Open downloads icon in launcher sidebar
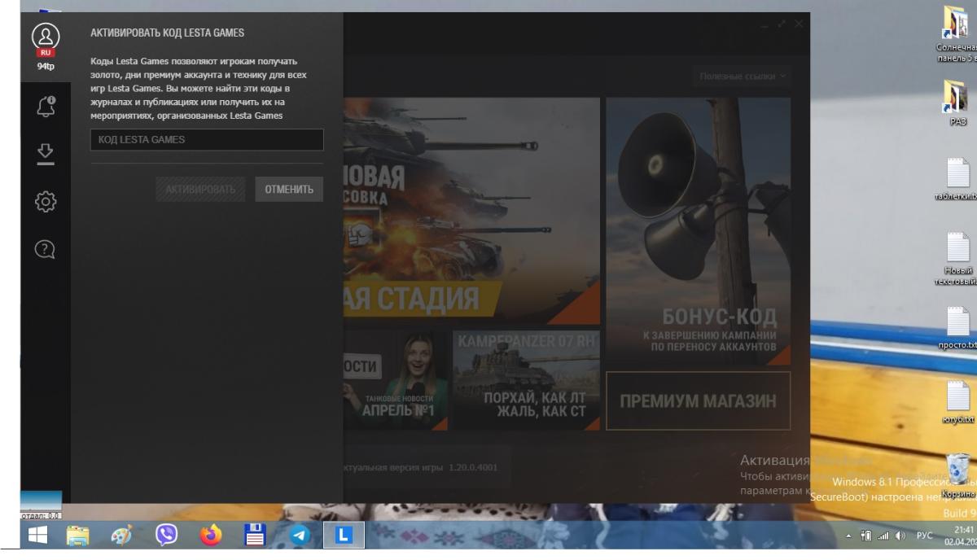 click(46, 154)
